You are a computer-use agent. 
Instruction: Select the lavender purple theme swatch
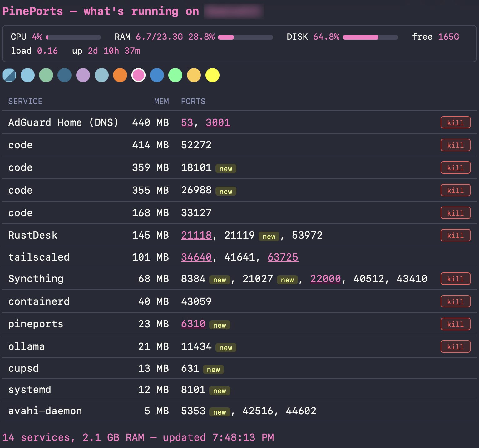point(83,75)
